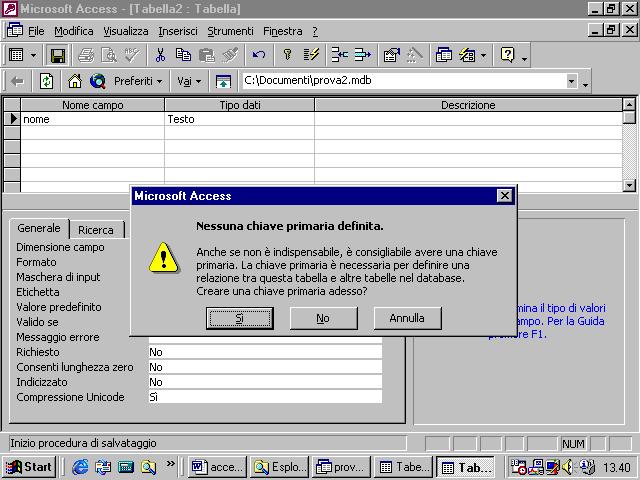Click No in the primary key dialog
Screen dimensions: 640x480
323,318
